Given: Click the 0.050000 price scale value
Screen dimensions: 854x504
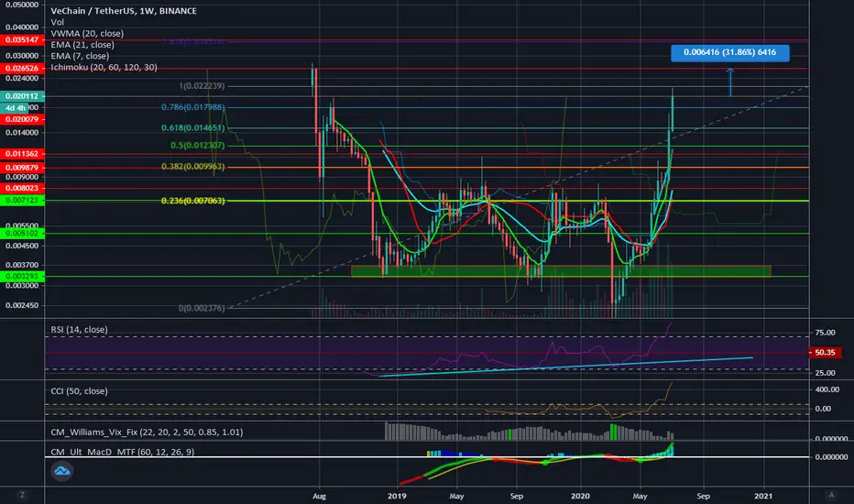Looking at the screenshot, I should (x=22, y=5).
